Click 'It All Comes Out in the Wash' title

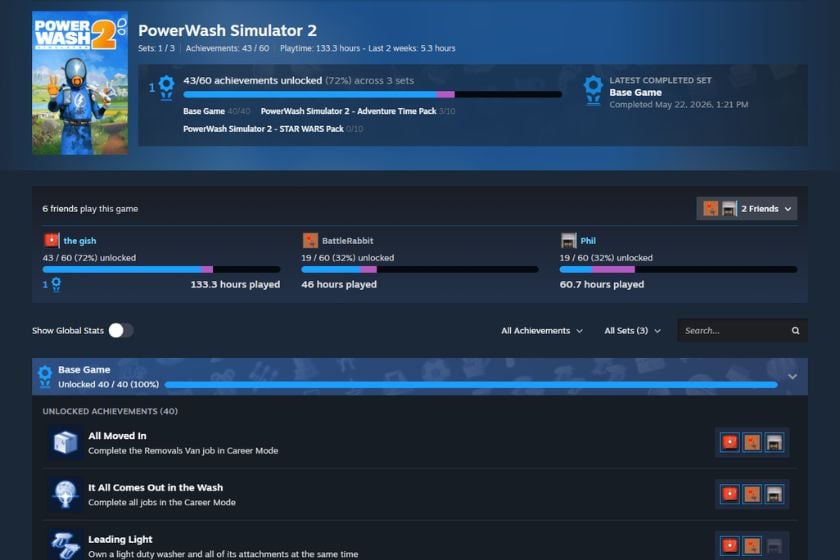(x=155, y=488)
